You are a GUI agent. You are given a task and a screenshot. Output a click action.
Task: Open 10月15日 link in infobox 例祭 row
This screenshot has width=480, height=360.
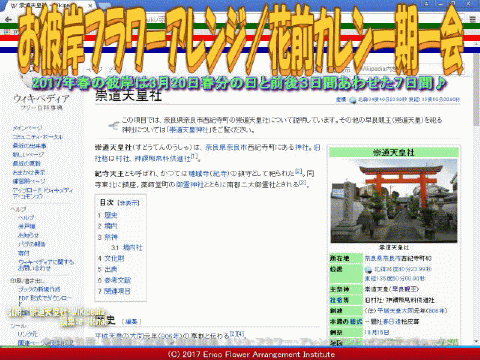[x=376, y=332]
